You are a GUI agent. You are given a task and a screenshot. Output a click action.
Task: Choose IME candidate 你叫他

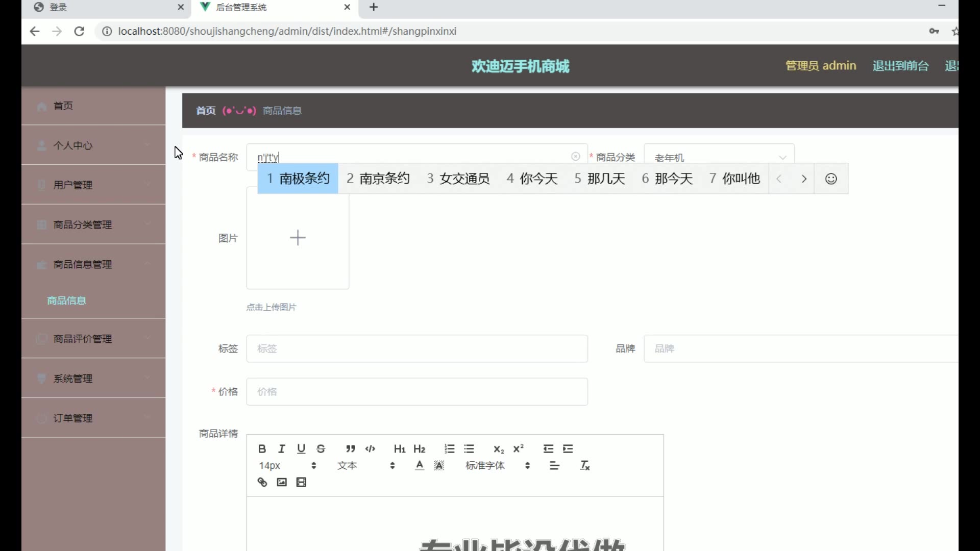point(734,179)
